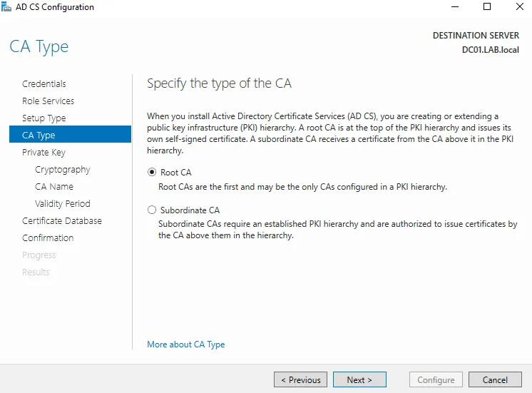
Task: Go to the Credentials step
Action: (44, 84)
